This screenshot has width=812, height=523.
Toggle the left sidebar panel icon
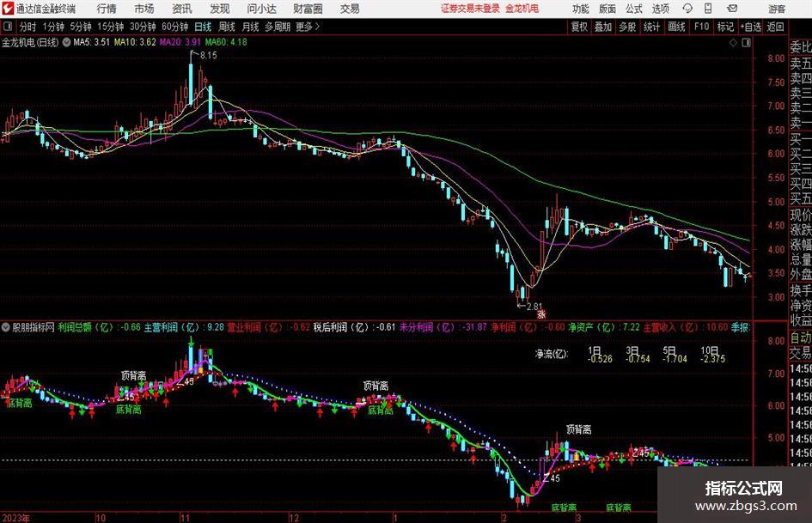point(7,27)
